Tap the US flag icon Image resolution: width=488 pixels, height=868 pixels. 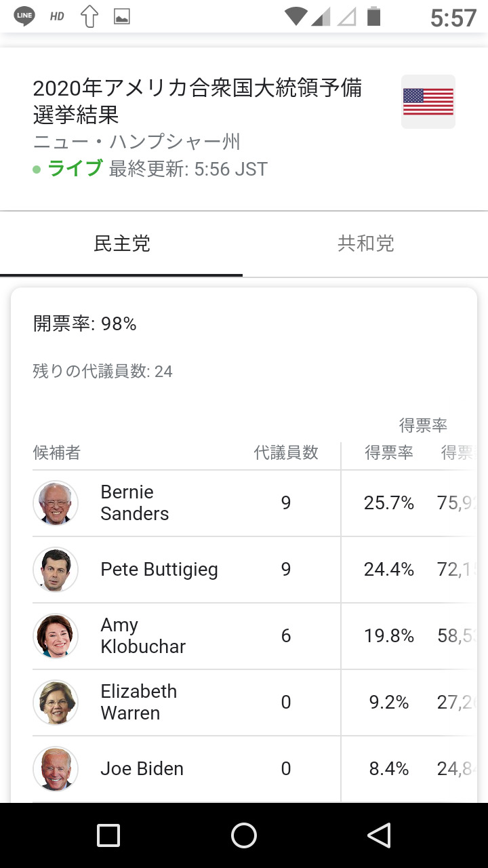pos(428,102)
